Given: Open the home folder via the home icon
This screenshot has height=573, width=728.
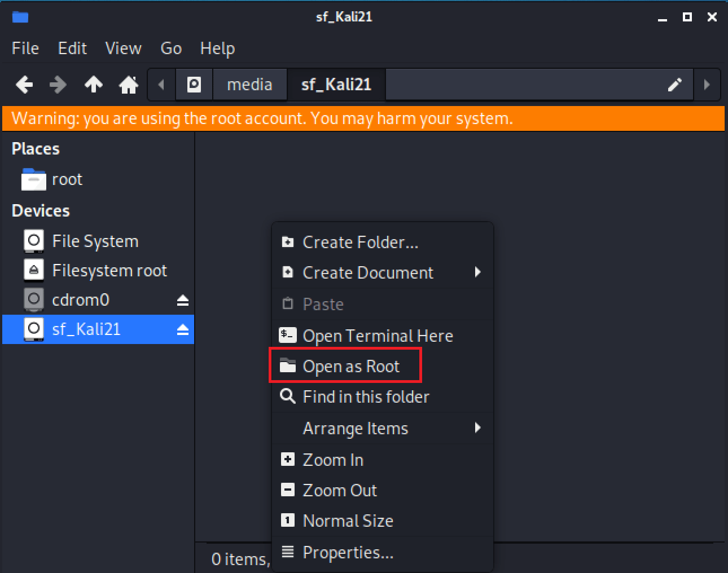Looking at the screenshot, I should (x=128, y=84).
